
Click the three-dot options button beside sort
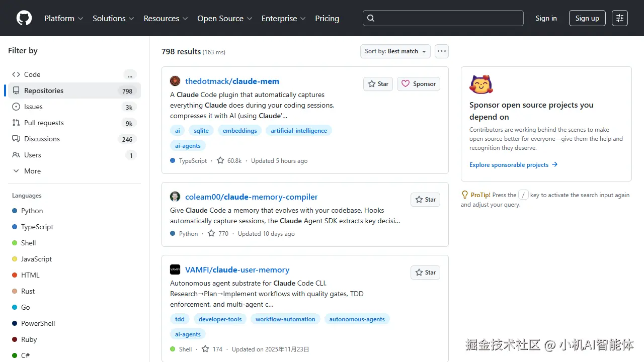pos(442,51)
